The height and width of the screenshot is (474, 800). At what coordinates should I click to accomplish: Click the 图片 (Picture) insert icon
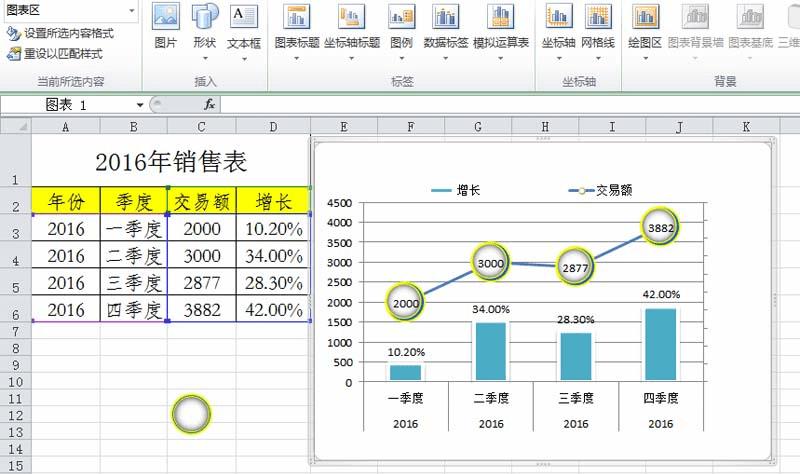[x=165, y=17]
